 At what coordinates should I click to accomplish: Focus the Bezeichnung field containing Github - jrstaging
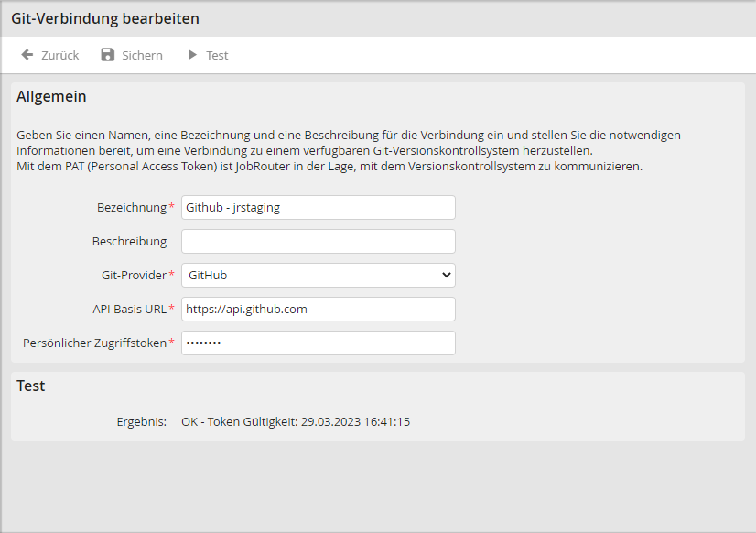(x=318, y=207)
